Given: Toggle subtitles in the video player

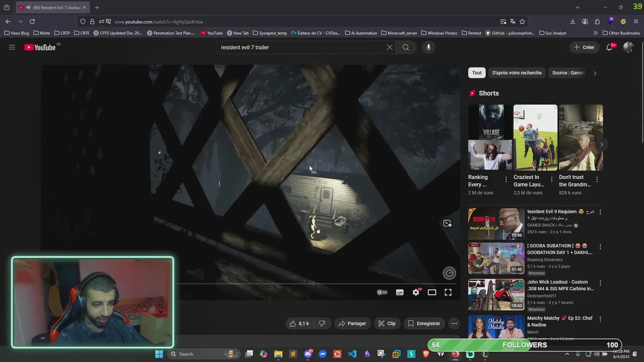Looking at the screenshot, I should pyautogui.click(x=400, y=293).
